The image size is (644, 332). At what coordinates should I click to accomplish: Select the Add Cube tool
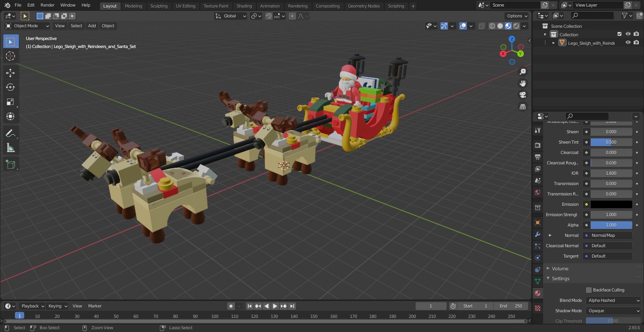(10, 164)
